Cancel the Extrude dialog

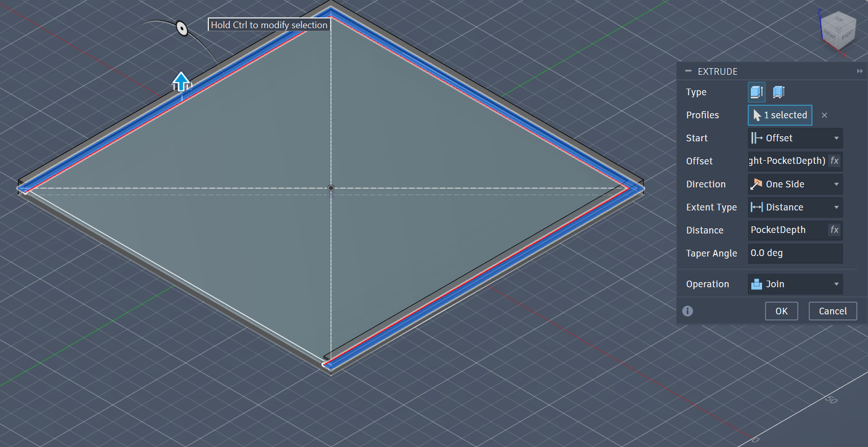pyautogui.click(x=833, y=311)
